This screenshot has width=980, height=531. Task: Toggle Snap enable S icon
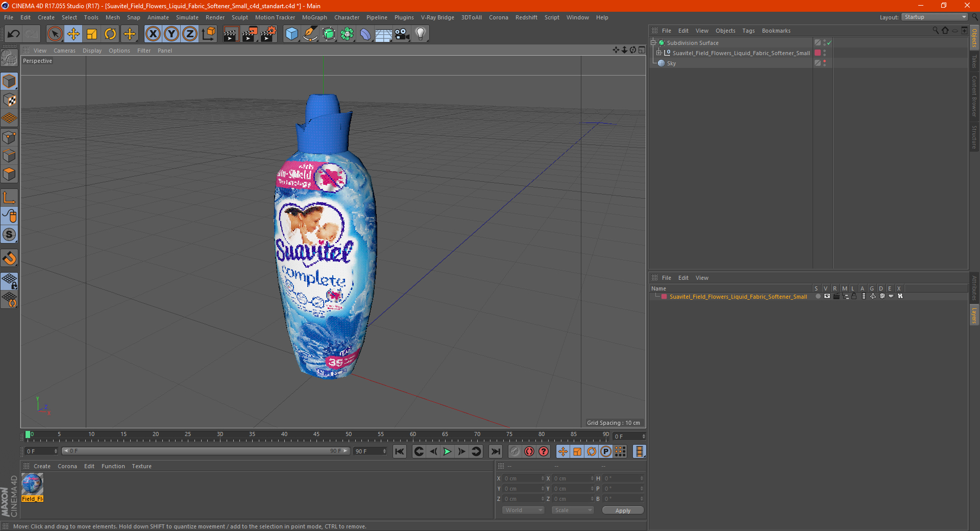point(9,235)
